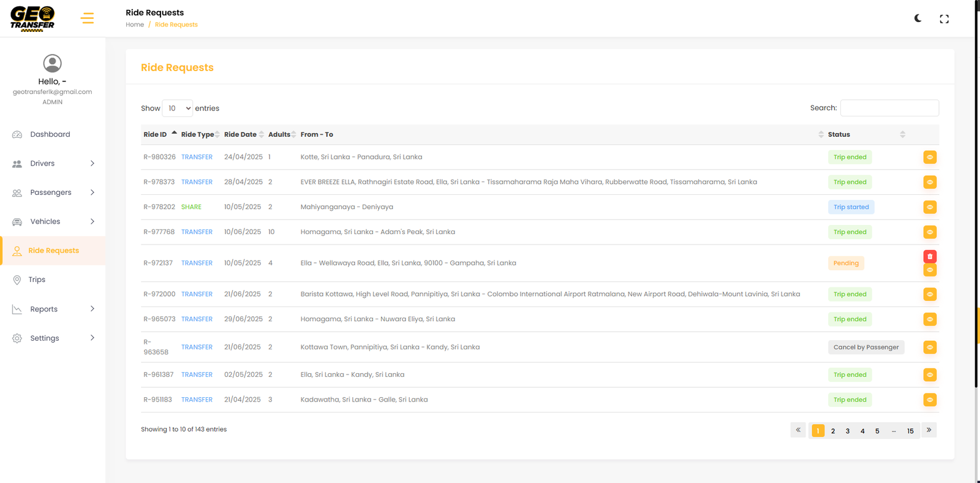Viewport: 980px width, 483px height.
Task: Go to Trips in sidebar
Action: pyautogui.click(x=37, y=280)
